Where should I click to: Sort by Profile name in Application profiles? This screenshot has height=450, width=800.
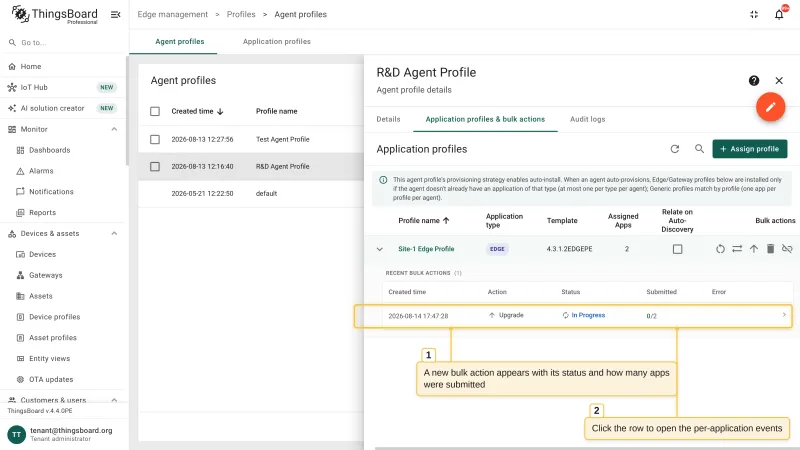423,220
